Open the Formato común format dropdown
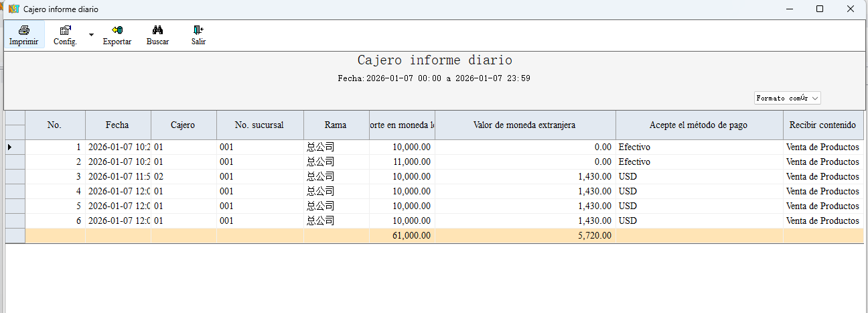 (787, 98)
